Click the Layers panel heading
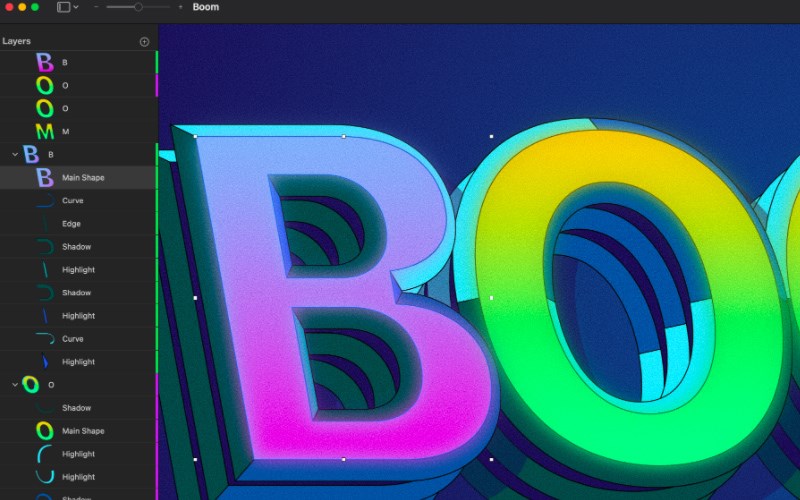Viewport: 800px width, 500px height. pos(16,41)
